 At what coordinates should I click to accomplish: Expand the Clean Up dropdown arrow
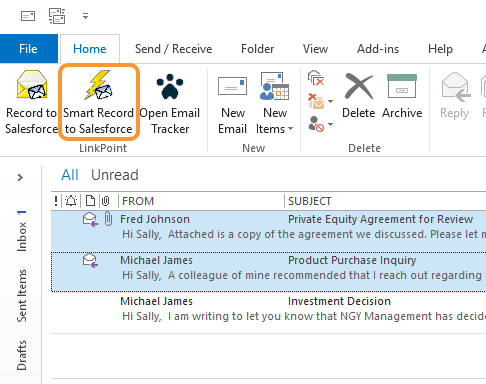pyautogui.click(x=330, y=101)
